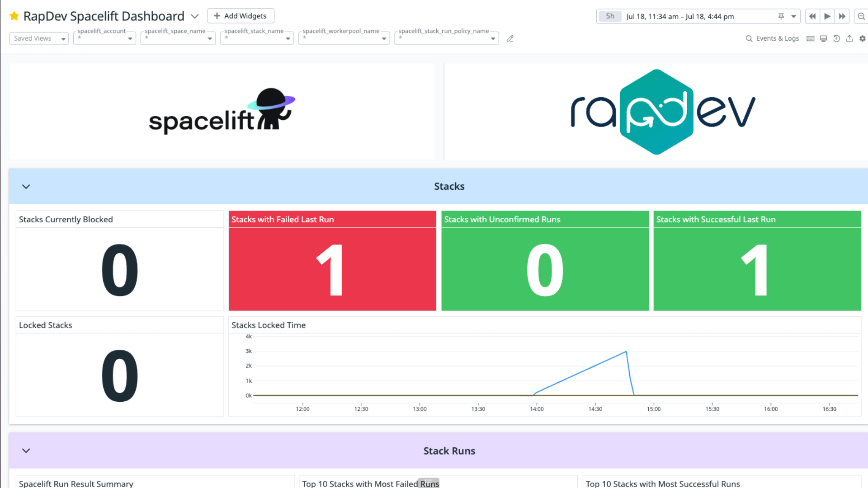The height and width of the screenshot is (488, 868).
Task: Click the Successful Last Run value 1
Action: pos(755,270)
